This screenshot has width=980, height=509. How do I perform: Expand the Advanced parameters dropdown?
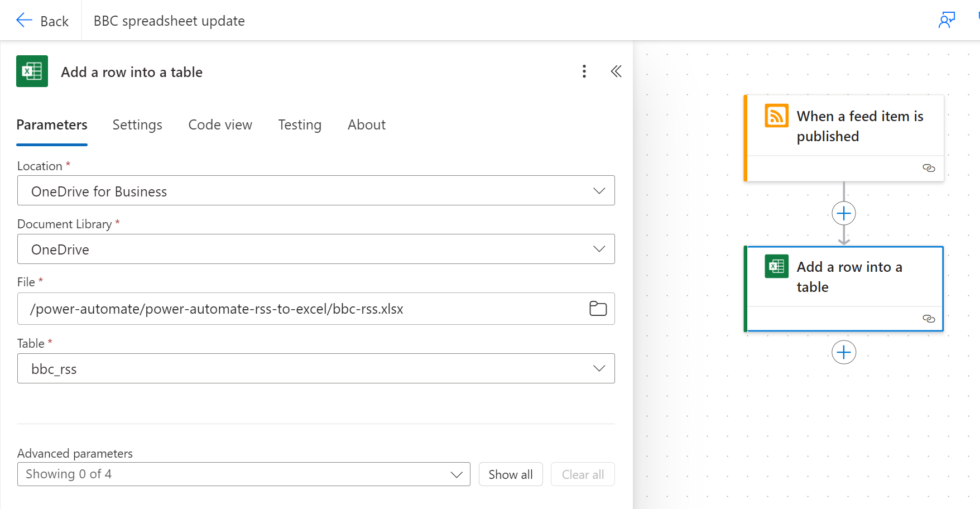(244, 474)
